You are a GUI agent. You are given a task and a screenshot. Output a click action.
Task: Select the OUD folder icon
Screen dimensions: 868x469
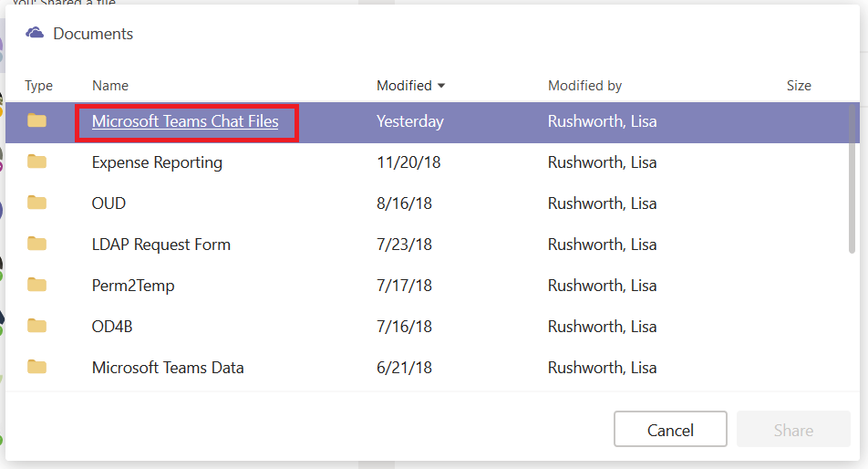[x=37, y=202]
